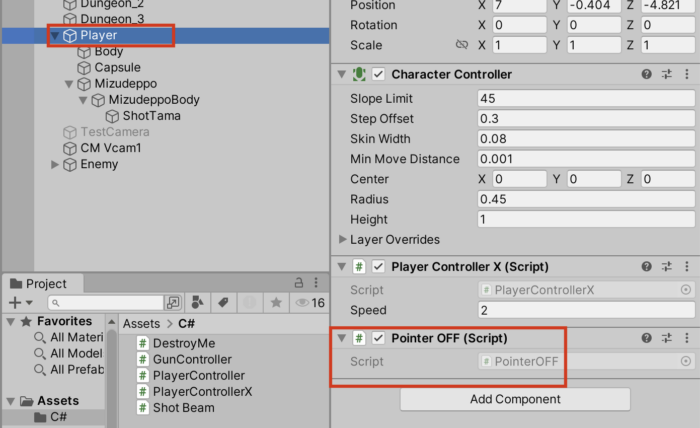Expand the Layer Overrides section
Image resolution: width=700 pixels, height=428 pixels.
pyautogui.click(x=343, y=240)
